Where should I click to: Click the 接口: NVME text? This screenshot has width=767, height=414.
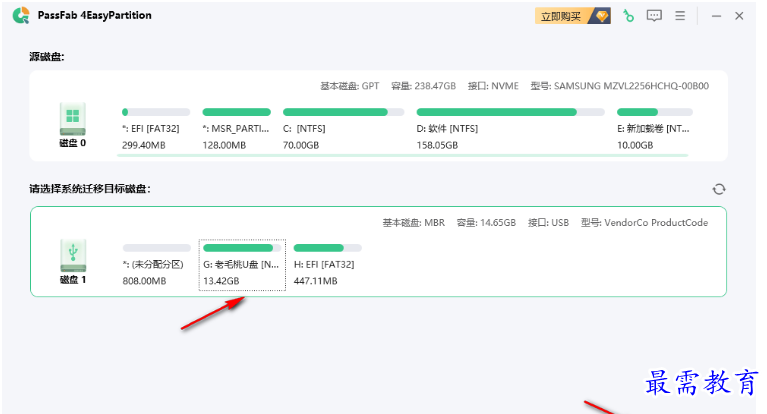click(x=493, y=86)
